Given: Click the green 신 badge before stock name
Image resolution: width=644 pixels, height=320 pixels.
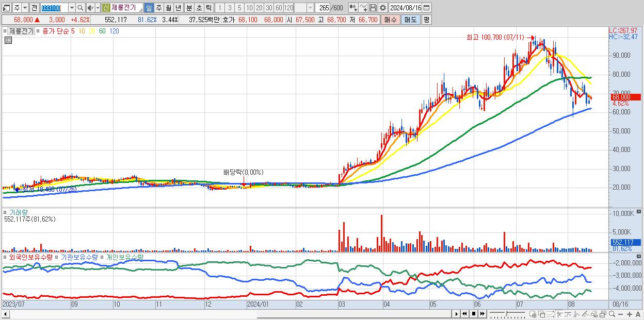Looking at the screenshot, I should click(106, 8).
